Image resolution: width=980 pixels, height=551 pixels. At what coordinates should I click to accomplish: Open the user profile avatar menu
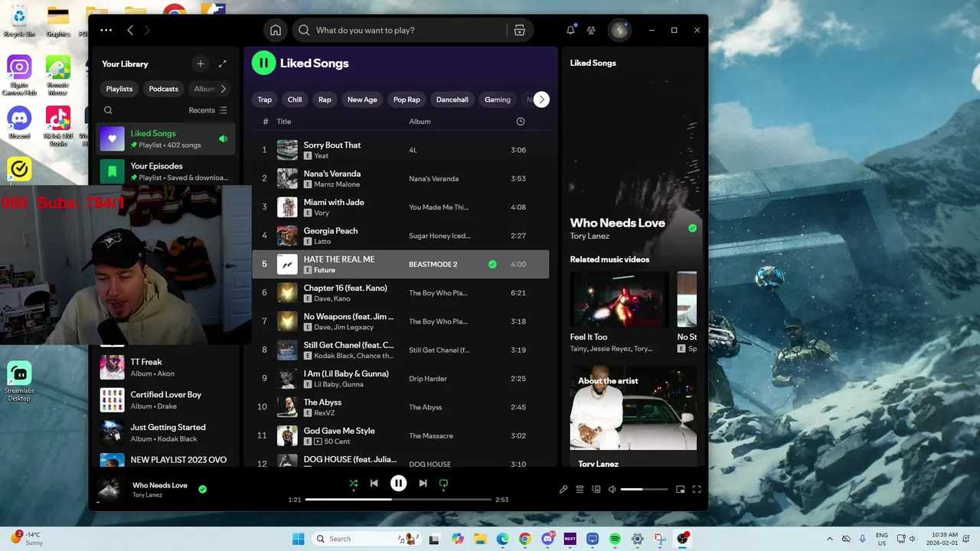tap(619, 30)
